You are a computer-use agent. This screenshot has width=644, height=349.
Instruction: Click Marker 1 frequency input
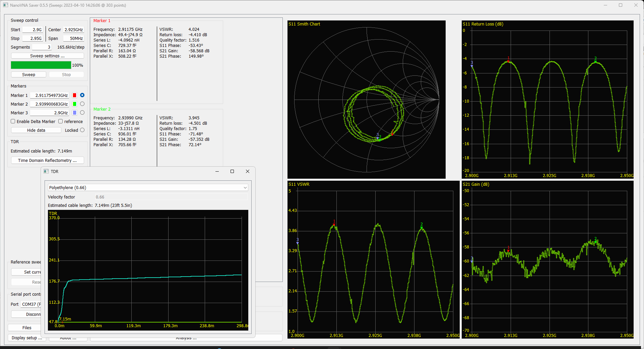(x=50, y=95)
